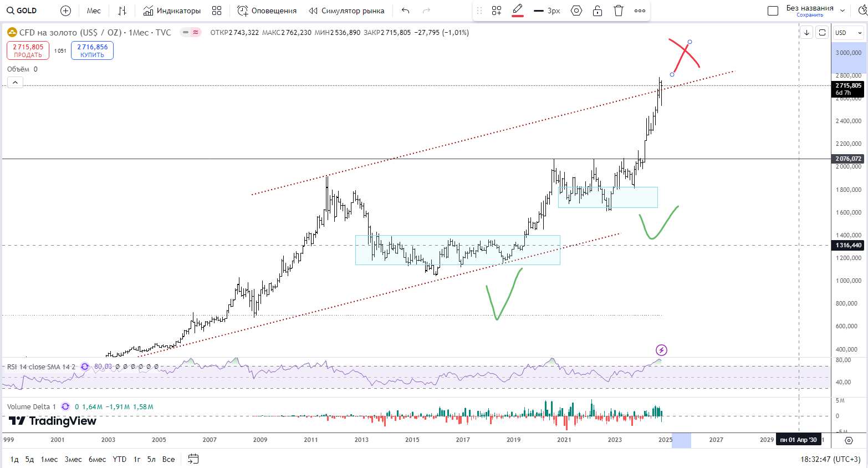Screen dimensions: 868x468
Task: Open chart settings gear on time axis
Action: [849, 440]
